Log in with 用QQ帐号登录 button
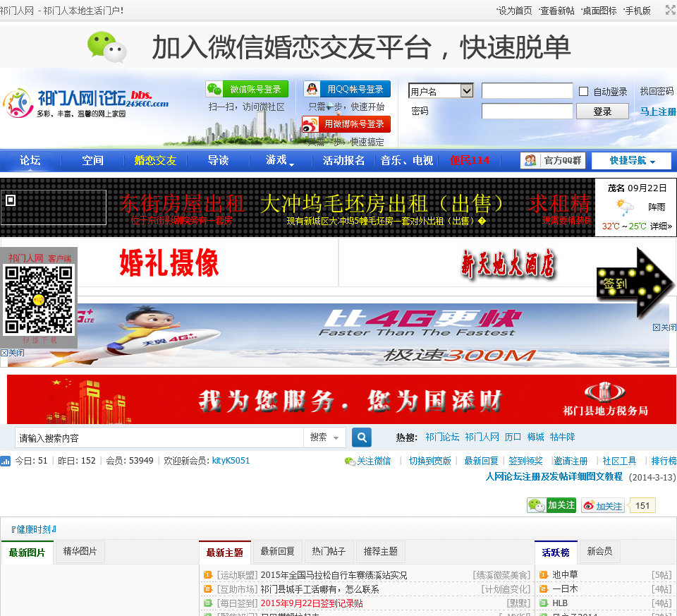The width and height of the screenshot is (677, 616). tap(347, 89)
